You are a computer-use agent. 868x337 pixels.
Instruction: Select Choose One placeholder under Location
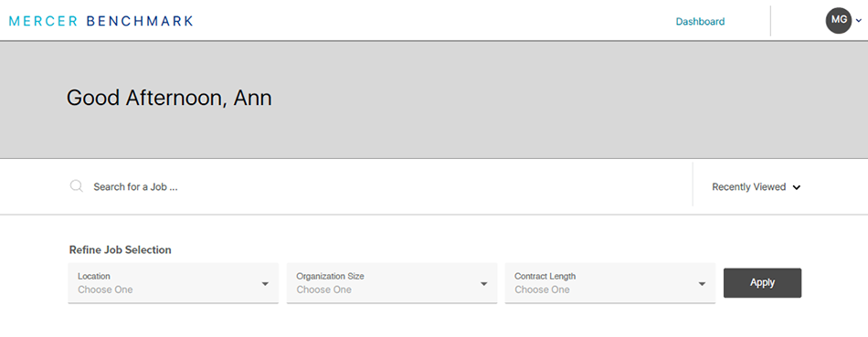point(105,290)
